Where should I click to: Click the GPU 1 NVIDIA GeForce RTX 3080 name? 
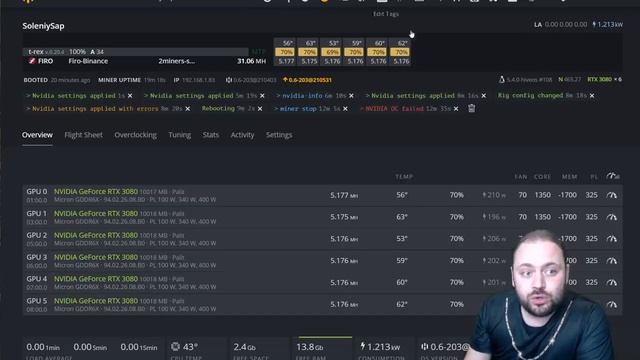coord(96,213)
